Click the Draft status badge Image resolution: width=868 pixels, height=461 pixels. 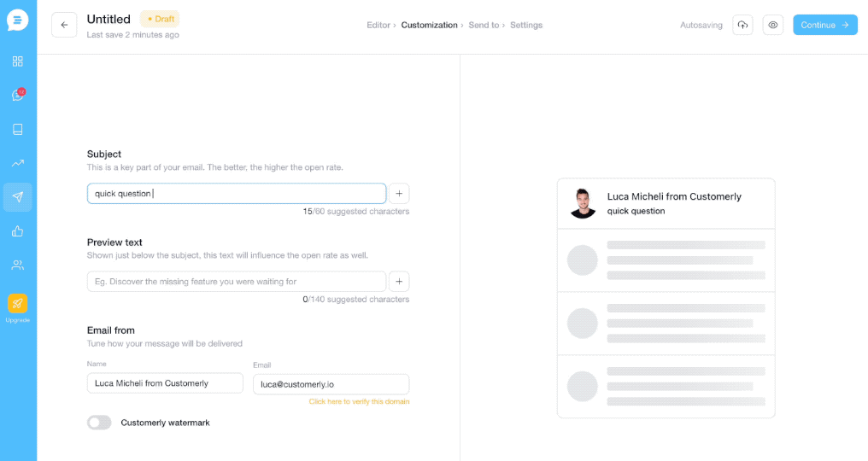pos(160,19)
